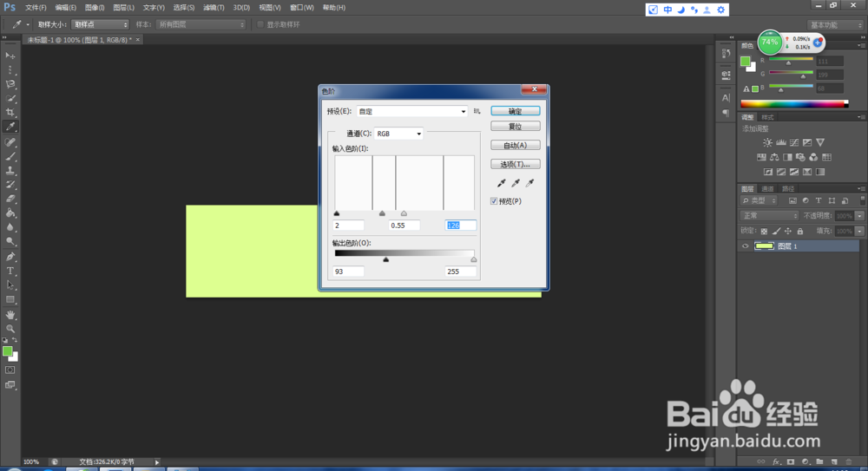
Task: Toggle pixel layer filter in Layers panel
Action: (x=792, y=201)
